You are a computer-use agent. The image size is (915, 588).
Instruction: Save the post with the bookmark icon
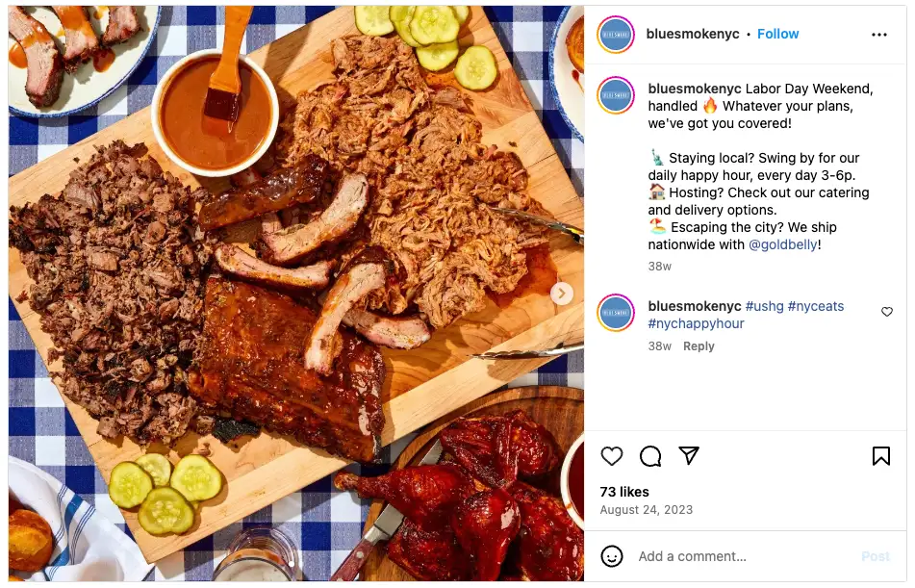tap(880, 456)
